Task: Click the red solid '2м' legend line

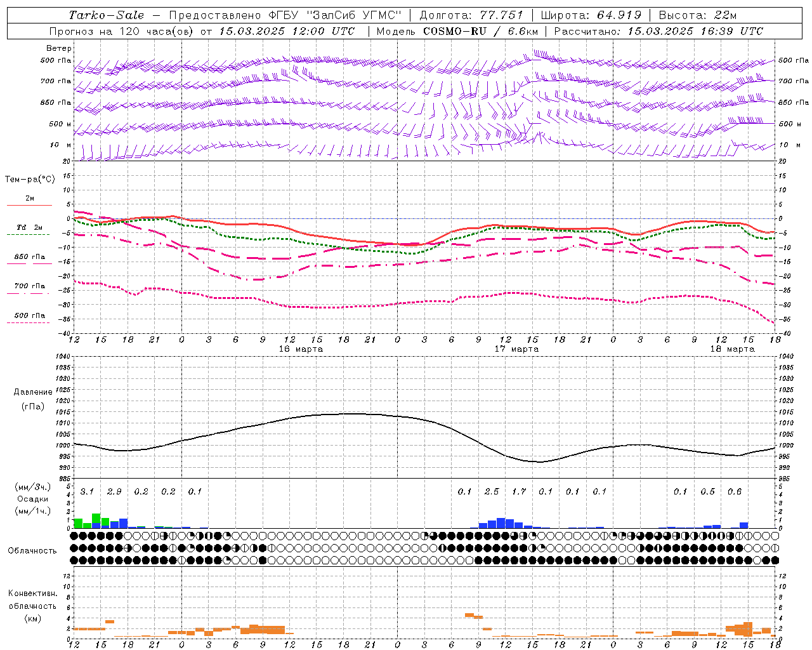Action: [x=29, y=205]
